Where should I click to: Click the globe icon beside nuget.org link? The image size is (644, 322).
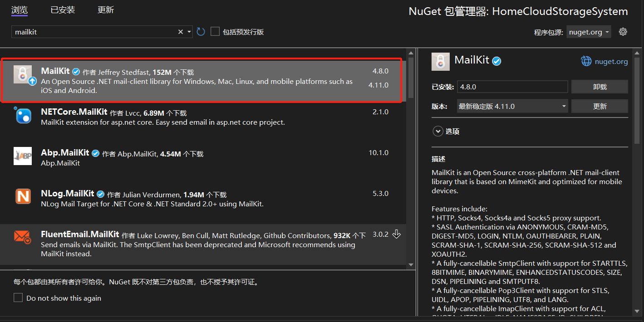pos(586,61)
